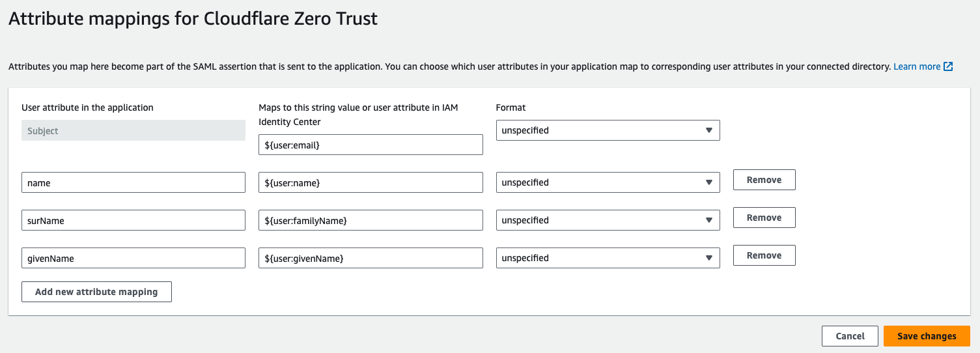Remove the name attribute mapping
980x353 pixels.
764,180
